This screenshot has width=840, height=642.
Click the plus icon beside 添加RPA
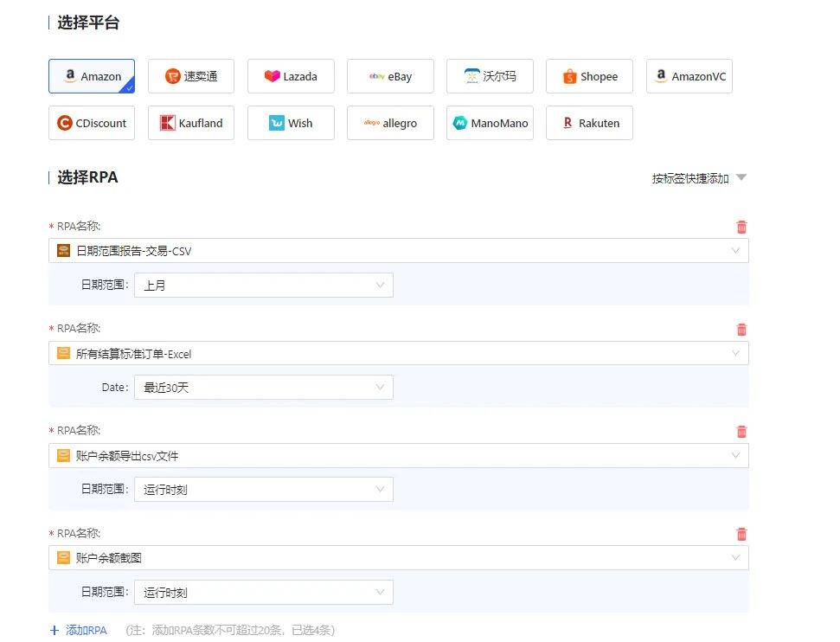point(55,630)
